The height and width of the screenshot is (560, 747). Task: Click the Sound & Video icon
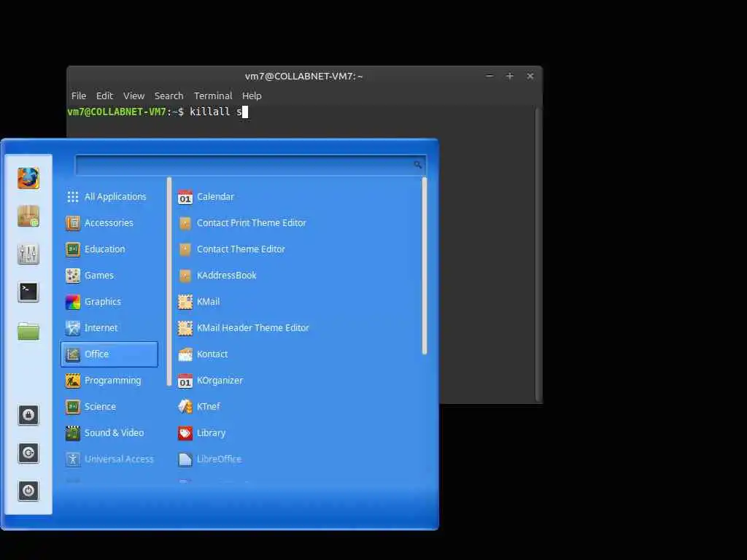pyautogui.click(x=72, y=433)
